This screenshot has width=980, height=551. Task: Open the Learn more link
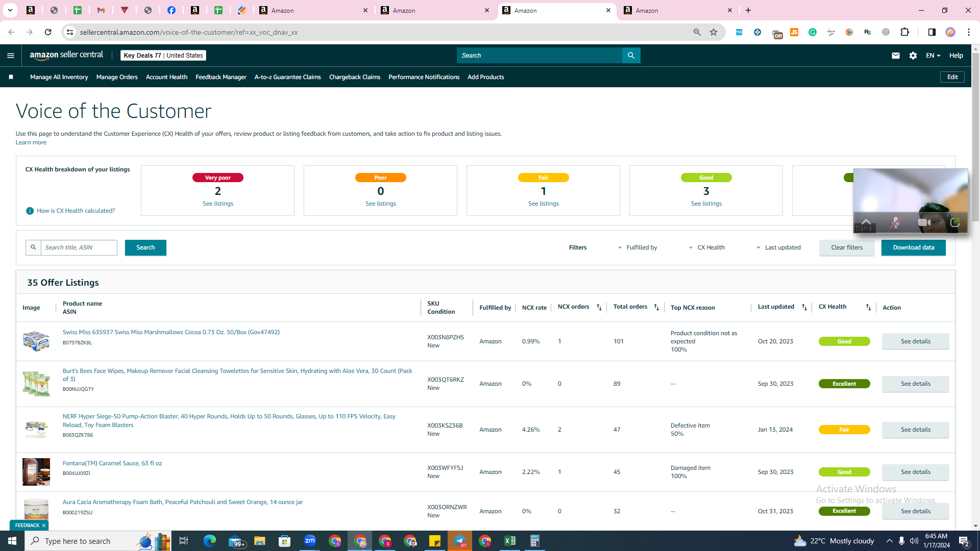coord(31,142)
